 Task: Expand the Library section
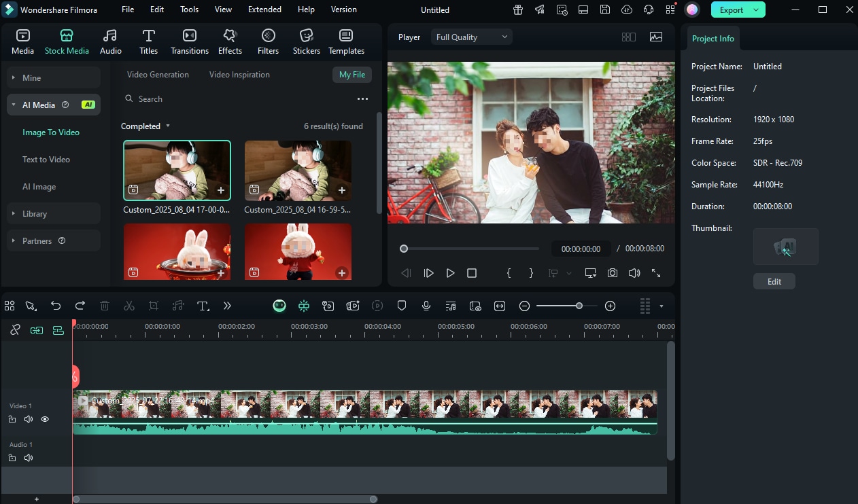pyautogui.click(x=53, y=214)
